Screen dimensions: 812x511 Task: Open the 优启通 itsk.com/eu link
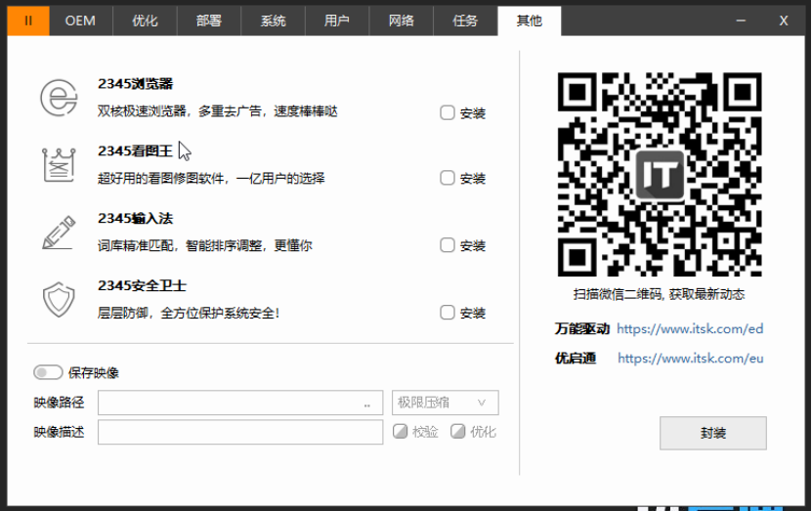pyautogui.click(x=689, y=359)
